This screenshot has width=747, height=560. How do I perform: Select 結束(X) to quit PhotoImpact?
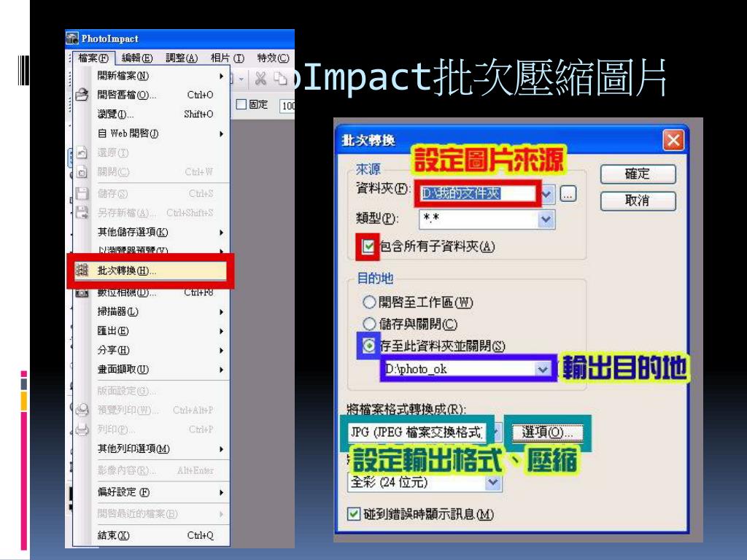(x=150, y=535)
